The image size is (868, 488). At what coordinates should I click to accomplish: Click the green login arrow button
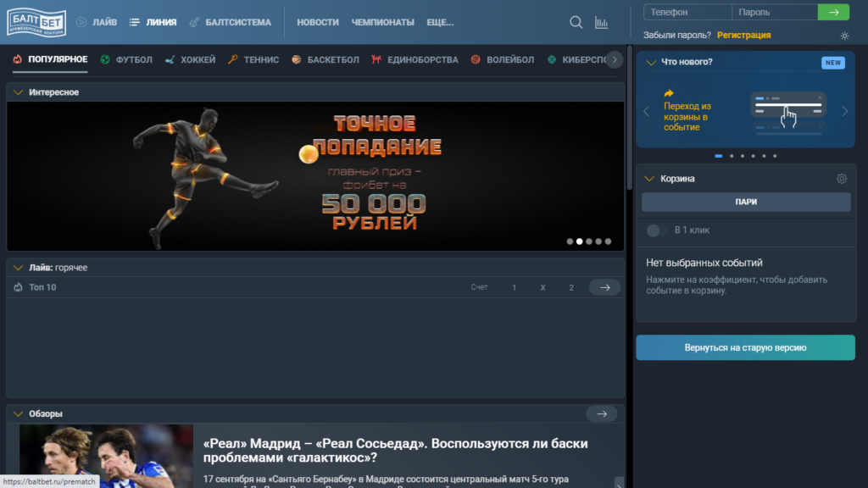point(833,12)
